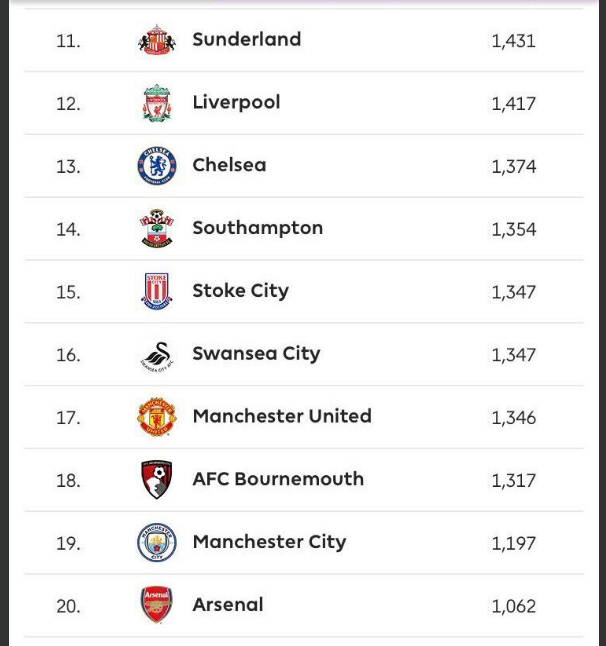Open the Manchester United name link
Screen dimensions: 606x646
(282, 416)
